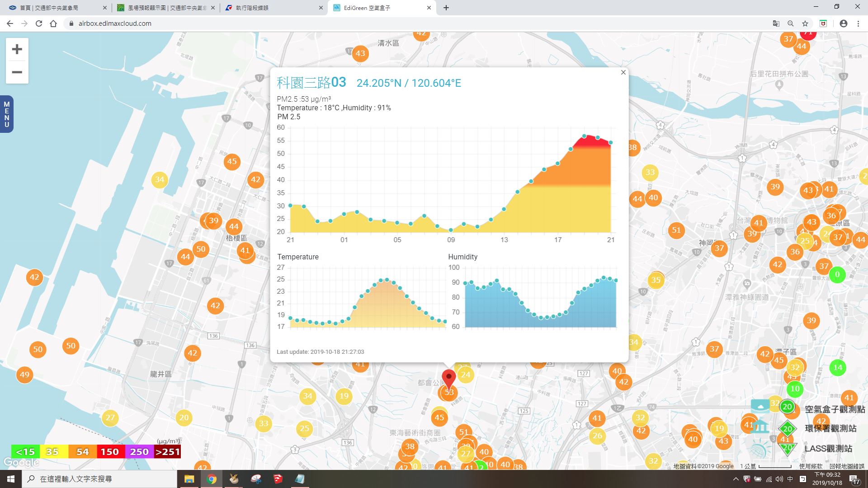868x488 pixels.
Task: Open the blue MENU side tab
Action: pyautogui.click(x=6, y=114)
